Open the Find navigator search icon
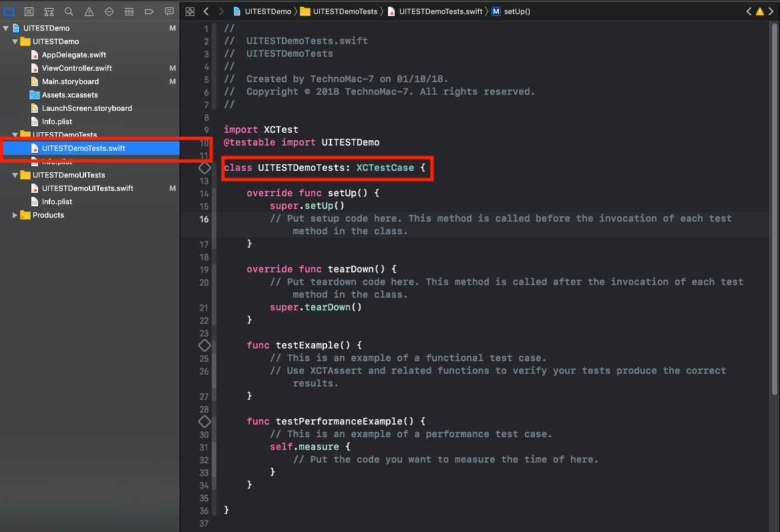Image resolution: width=780 pixels, height=532 pixels. tap(69, 11)
